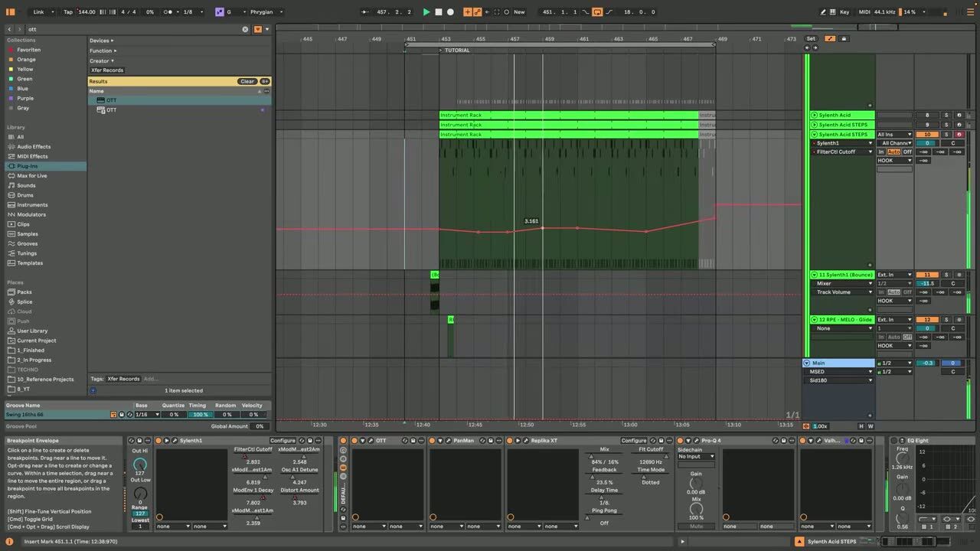
Task: Adjust the Swing 16ths 66 Timing slider
Action: 201,415
